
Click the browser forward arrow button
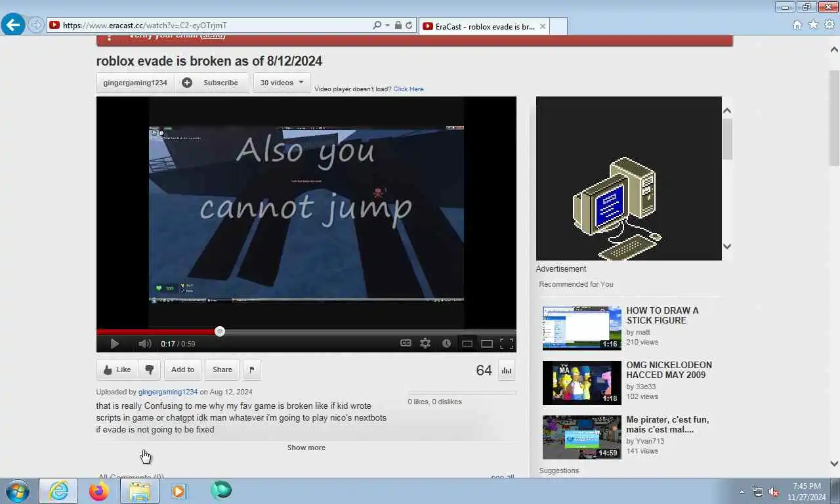tap(35, 25)
